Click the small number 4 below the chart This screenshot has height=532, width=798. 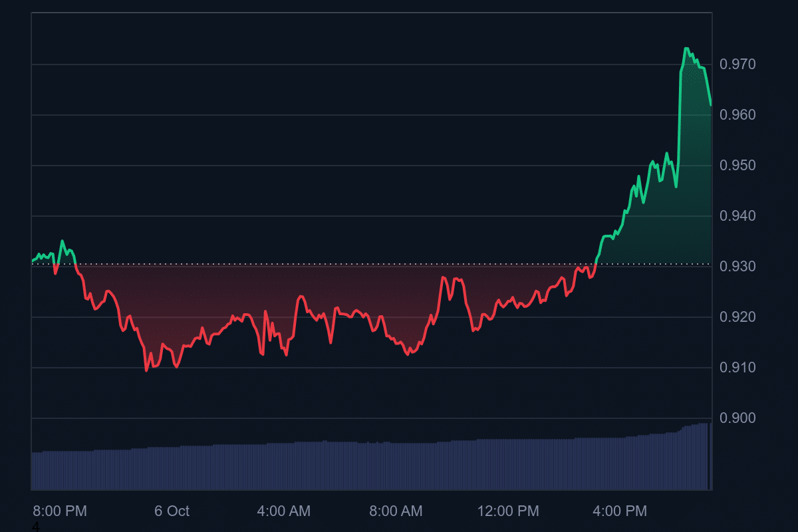coord(36,527)
